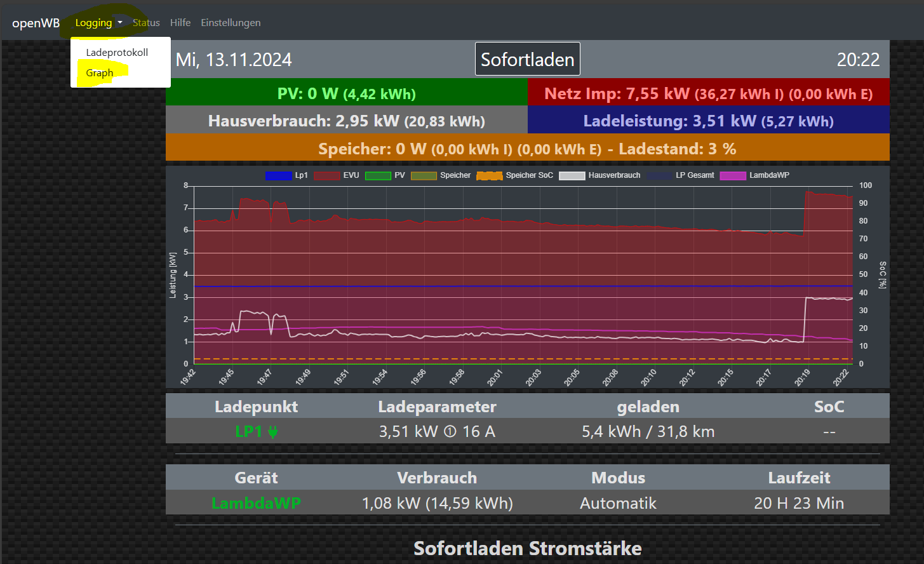Toggle Hausverbrauch line in chart legend
The width and height of the screenshot is (924, 564).
(x=599, y=175)
